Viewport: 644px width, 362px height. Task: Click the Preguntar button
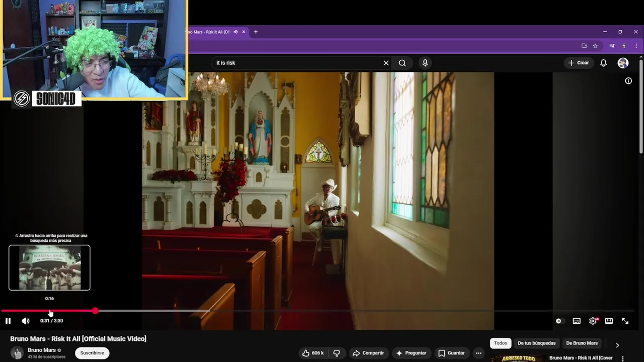tap(411, 353)
